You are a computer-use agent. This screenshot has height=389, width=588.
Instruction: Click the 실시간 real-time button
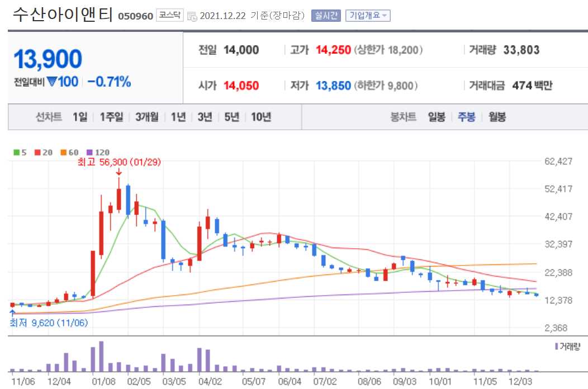(326, 16)
